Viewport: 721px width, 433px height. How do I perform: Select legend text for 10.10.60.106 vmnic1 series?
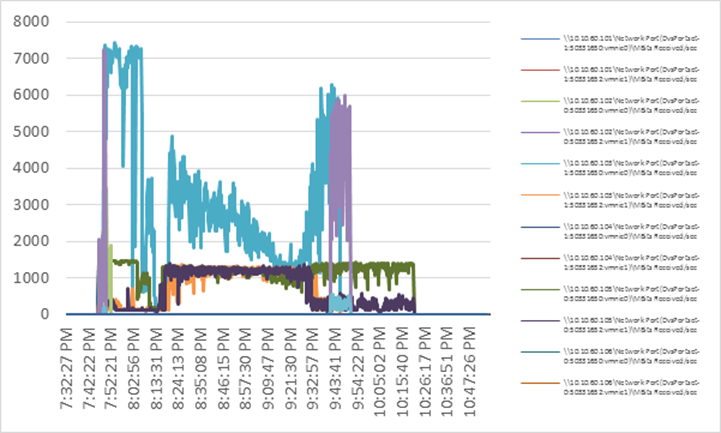point(631,387)
